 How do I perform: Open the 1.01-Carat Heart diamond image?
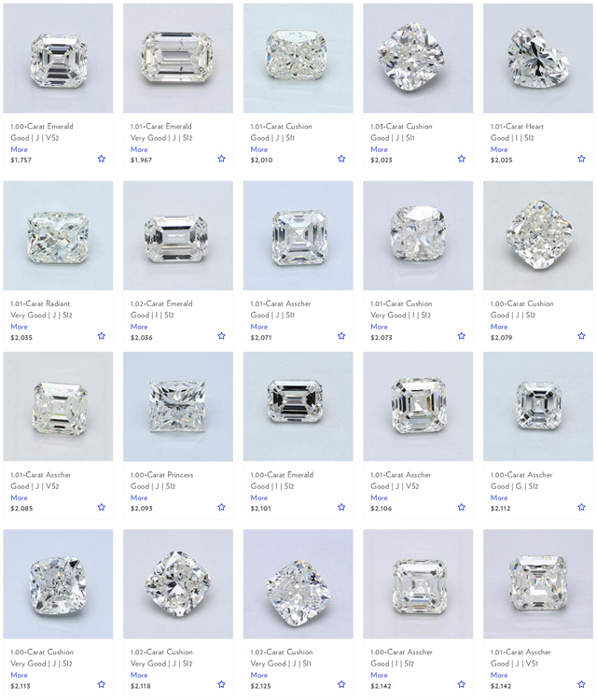[x=538, y=58]
